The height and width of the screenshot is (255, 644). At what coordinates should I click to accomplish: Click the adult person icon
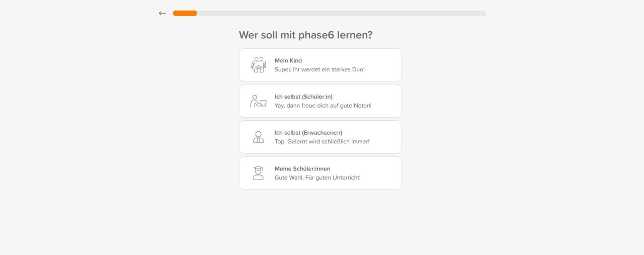pyautogui.click(x=258, y=137)
